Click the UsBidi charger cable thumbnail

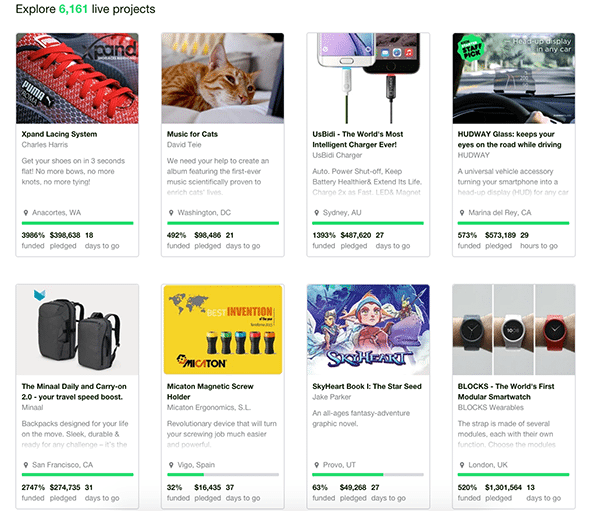click(x=368, y=78)
